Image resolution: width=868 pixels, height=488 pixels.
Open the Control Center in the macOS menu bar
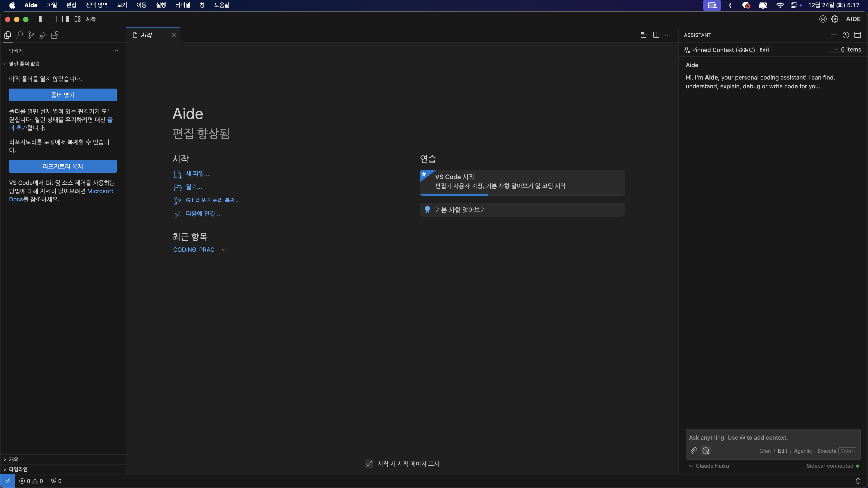[x=795, y=5]
